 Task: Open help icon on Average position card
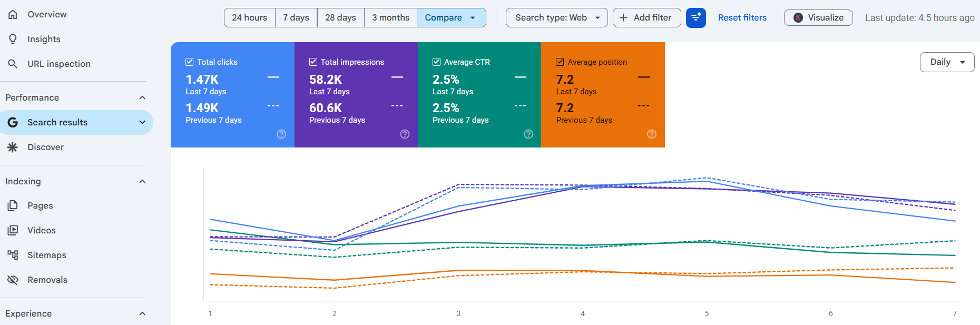click(652, 134)
